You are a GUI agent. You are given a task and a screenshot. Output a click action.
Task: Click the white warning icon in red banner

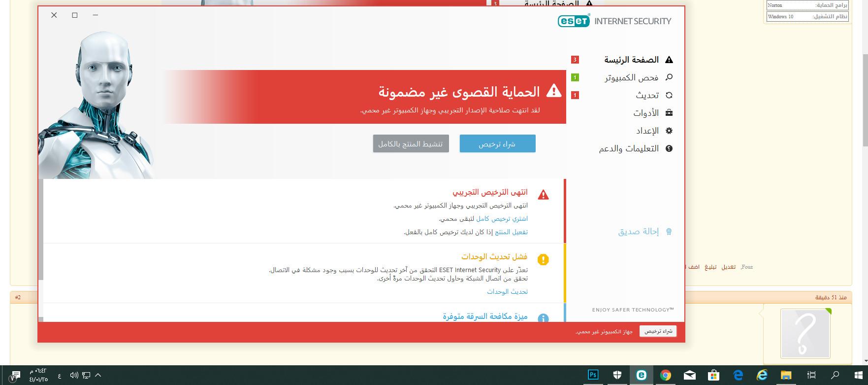point(554,91)
